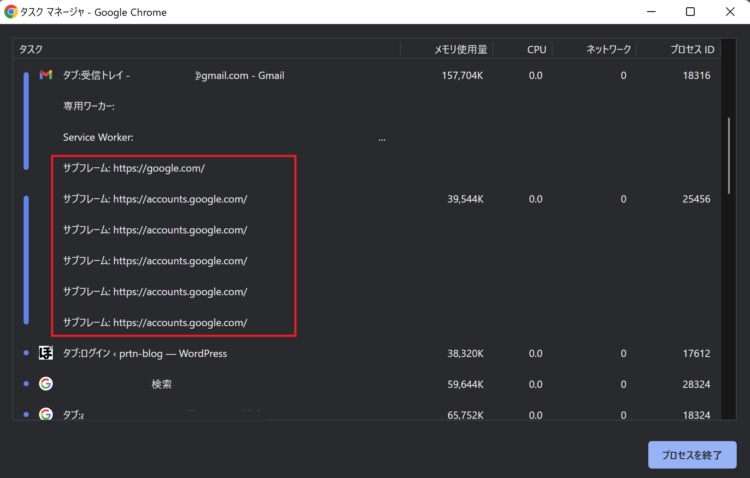Select the 検索 task row

point(367,384)
